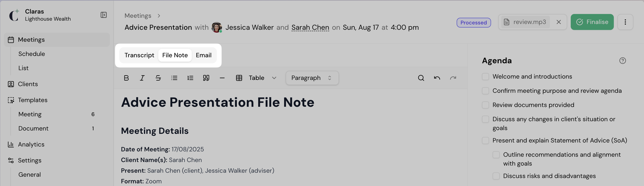Click the green Finalise button
Image resolution: width=644 pixels, height=186 pixels.
[592, 22]
